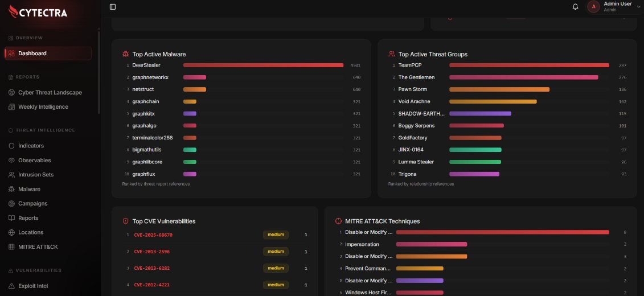Image resolution: width=644 pixels, height=296 pixels.
Task: Click the Threat Intelligence section header icon
Action: [11, 130]
